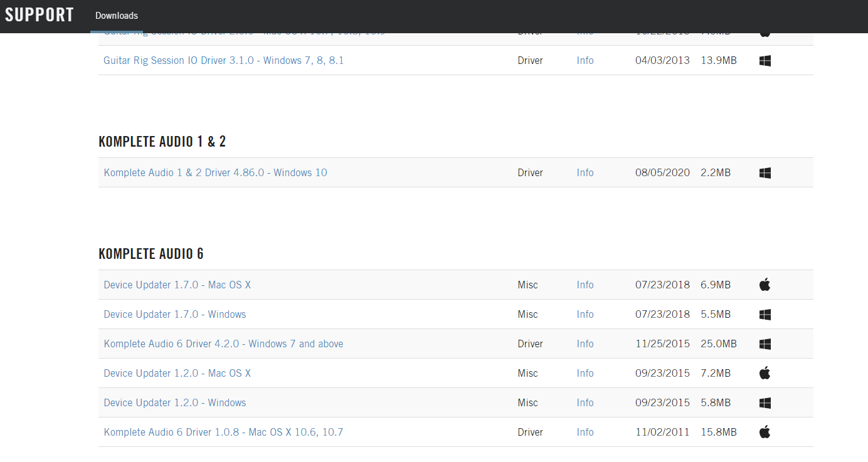Click Apple icon for Device Updater 1.7.0 Mac
The height and width of the screenshot is (462, 868).
point(765,285)
